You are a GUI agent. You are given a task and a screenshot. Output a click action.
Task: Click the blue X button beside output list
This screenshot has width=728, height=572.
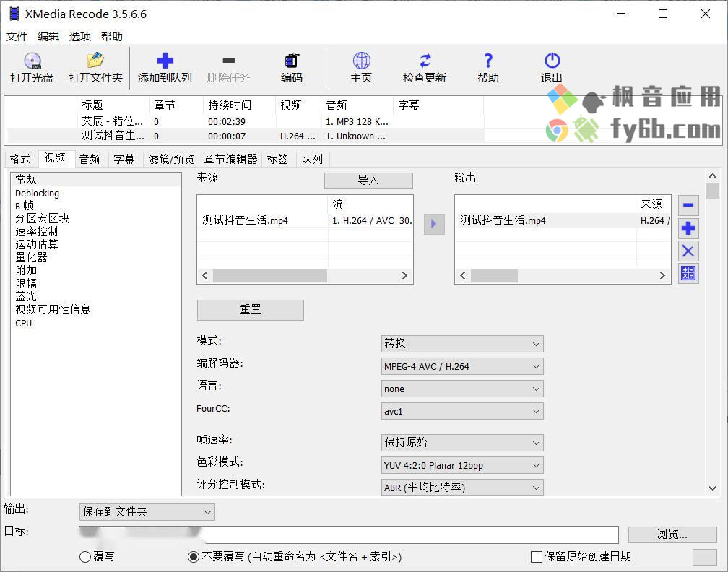pos(688,251)
